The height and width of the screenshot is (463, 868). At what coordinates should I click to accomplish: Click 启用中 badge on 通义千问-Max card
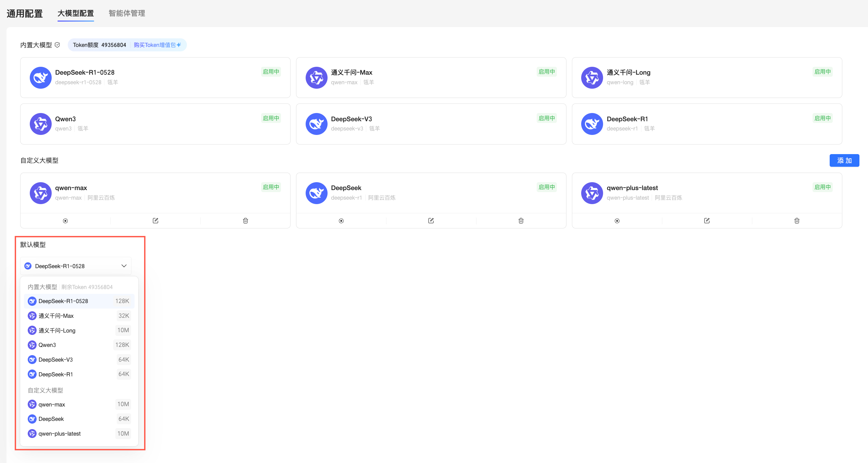click(547, 72)
